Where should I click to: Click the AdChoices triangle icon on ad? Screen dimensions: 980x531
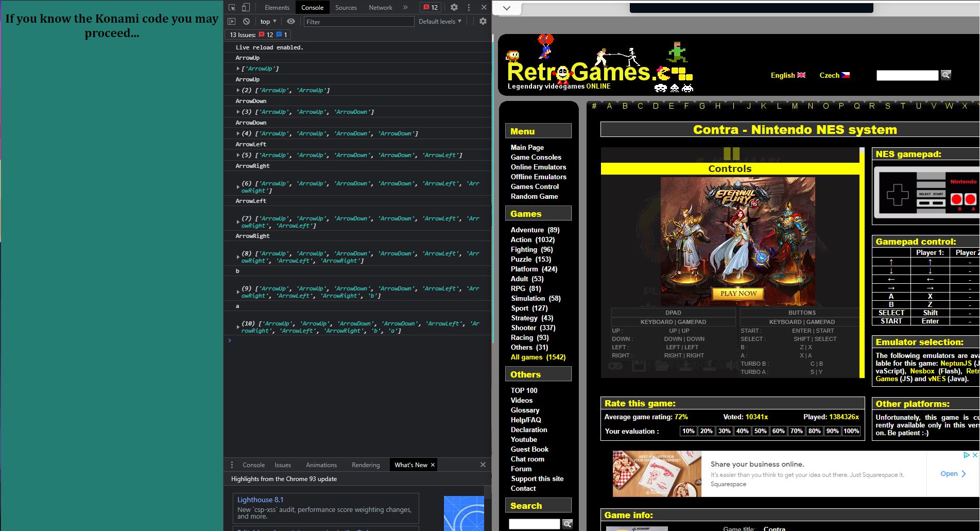point(967,455)
